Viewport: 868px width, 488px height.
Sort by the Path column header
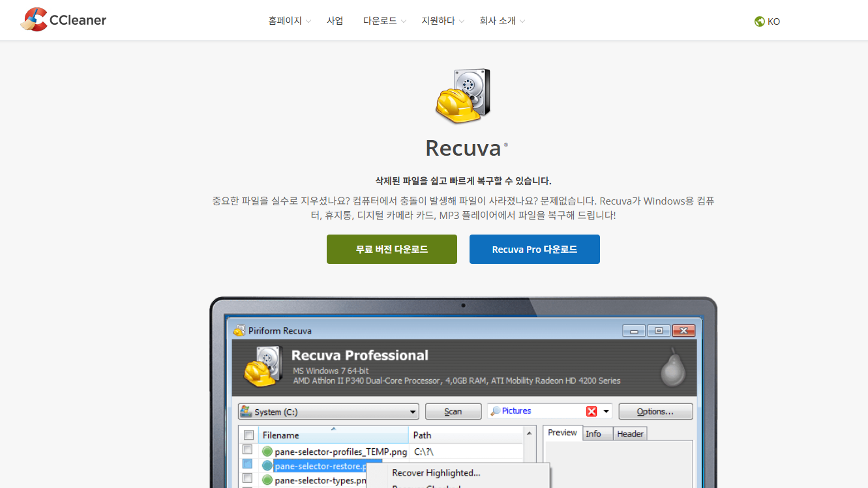(466, 435)
